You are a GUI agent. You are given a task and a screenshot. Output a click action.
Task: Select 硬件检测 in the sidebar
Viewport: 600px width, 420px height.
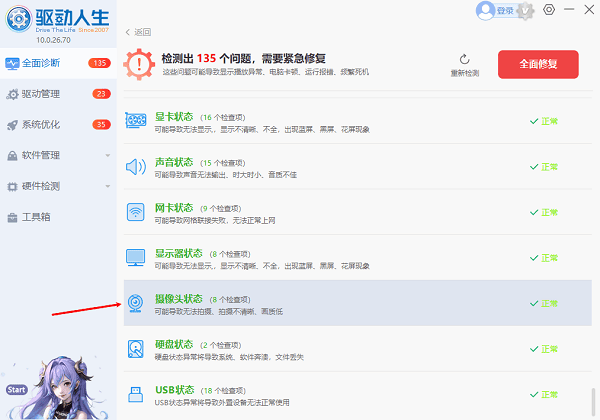(58, 186)
